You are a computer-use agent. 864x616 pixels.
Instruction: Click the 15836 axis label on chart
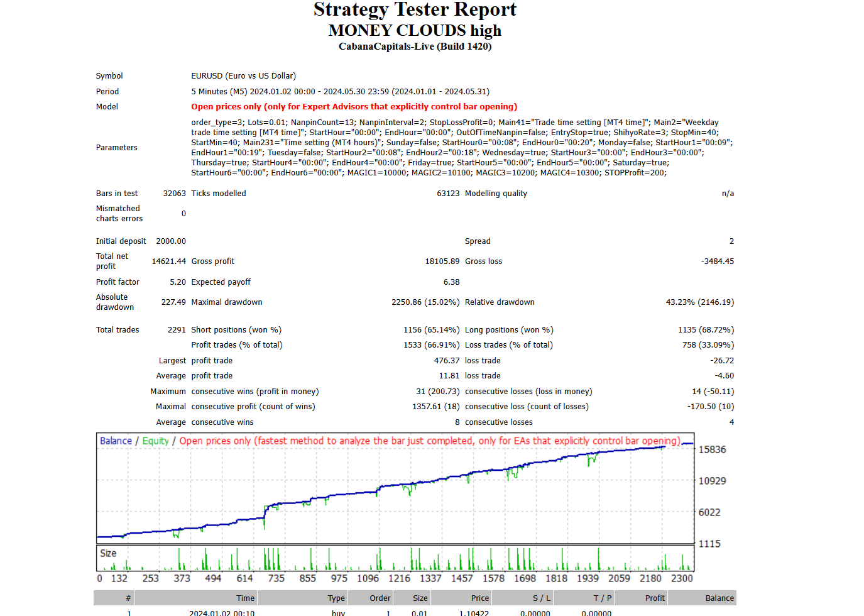point(712,450)
